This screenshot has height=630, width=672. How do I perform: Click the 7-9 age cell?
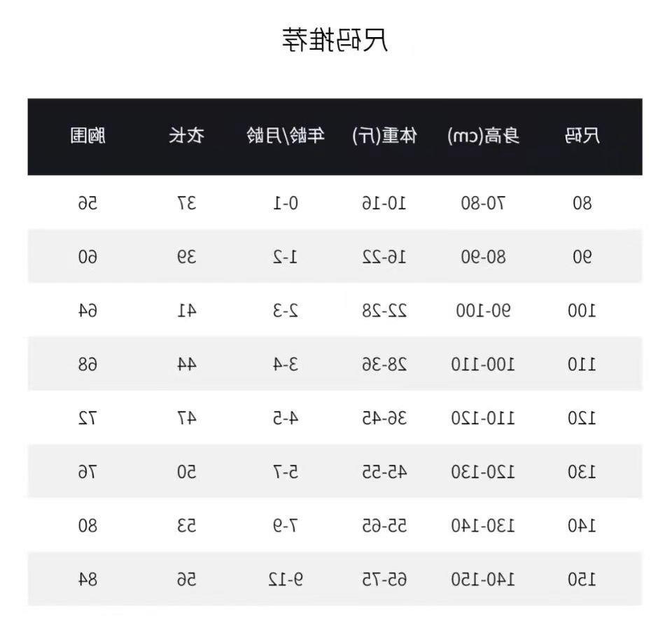click(284, 525)
